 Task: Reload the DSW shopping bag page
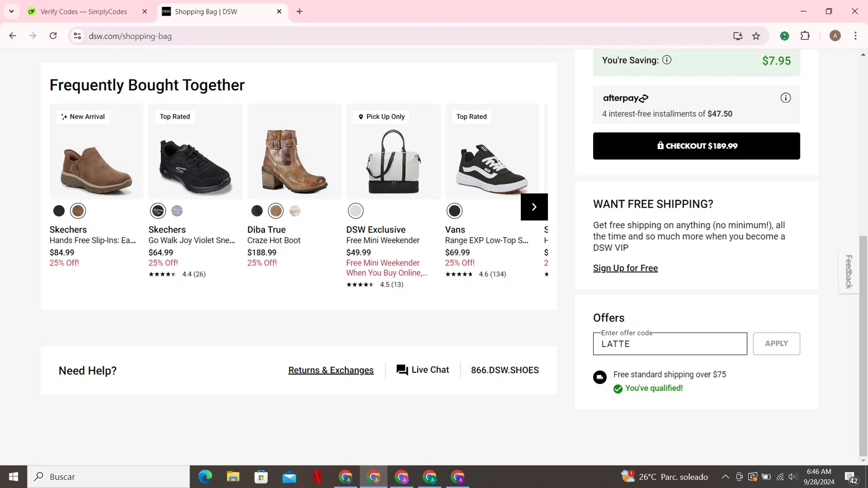pos(53,36)
